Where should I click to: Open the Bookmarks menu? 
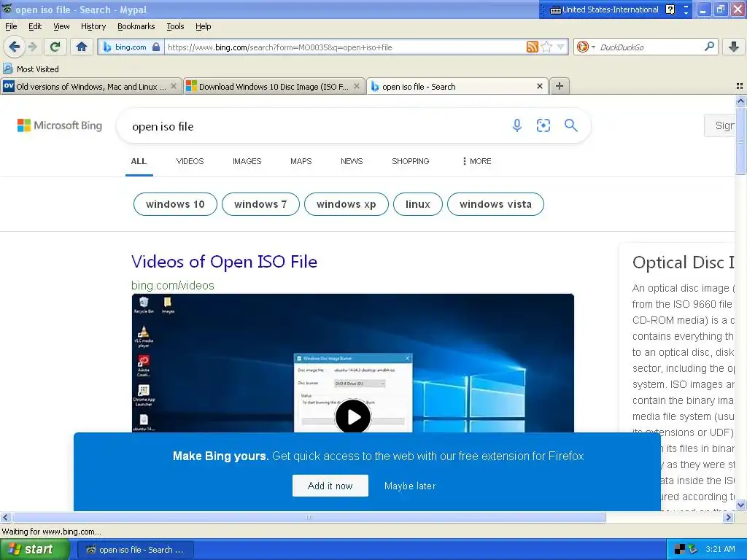tap(136, 26)
